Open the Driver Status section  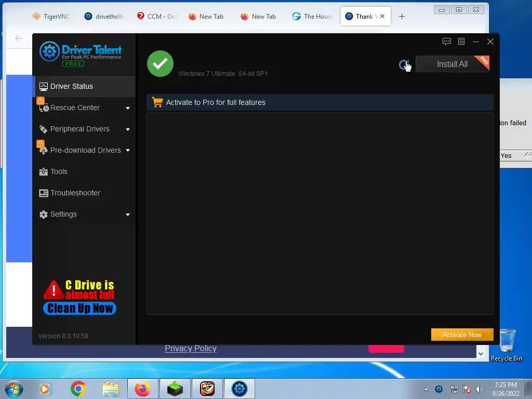click(x=85, y=87)
